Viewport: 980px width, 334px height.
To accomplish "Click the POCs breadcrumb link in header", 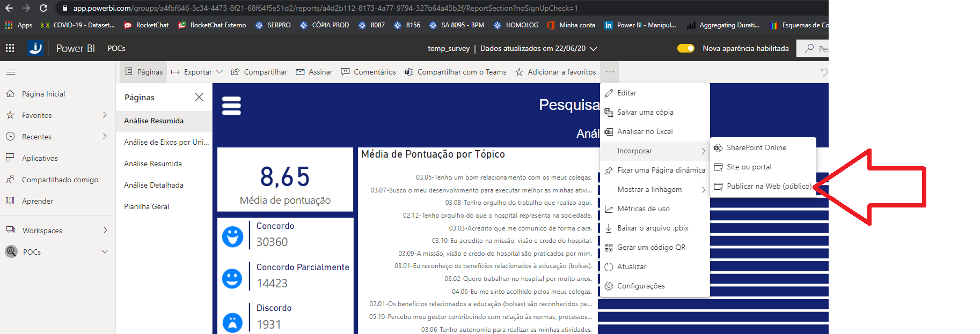I will pyautogui.click(x=116, y=48).
